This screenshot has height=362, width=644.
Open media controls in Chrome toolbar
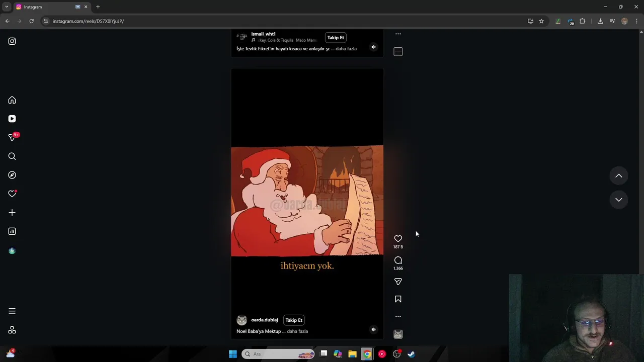(x=612, y=21)
